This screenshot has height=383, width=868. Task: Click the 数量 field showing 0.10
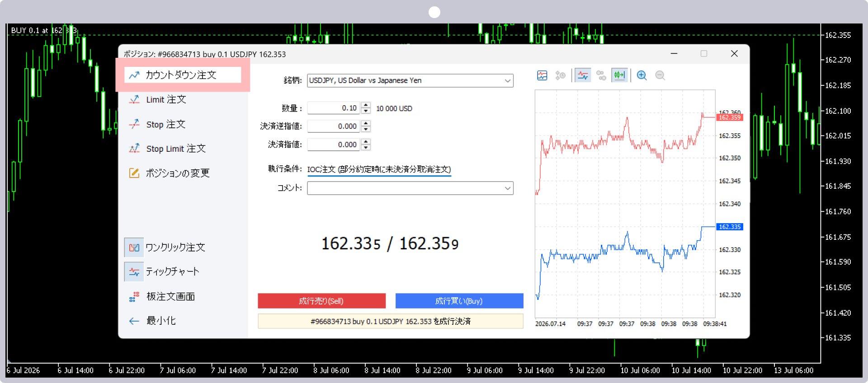(x=334, y=108)
